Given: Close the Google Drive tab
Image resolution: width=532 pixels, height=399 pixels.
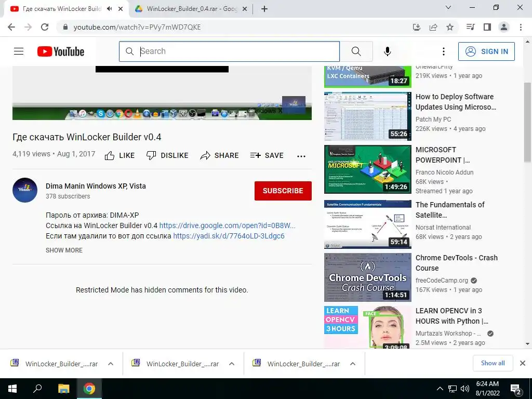Looking at the screenshot, I should pyautogui.click(x=244, y=9).
